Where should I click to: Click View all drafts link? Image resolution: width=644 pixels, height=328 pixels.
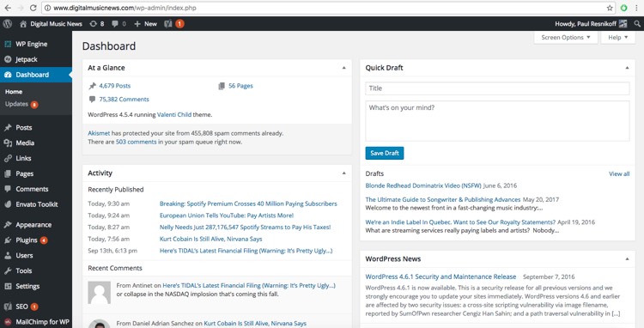pyautogui.click(x=619, y=174)
